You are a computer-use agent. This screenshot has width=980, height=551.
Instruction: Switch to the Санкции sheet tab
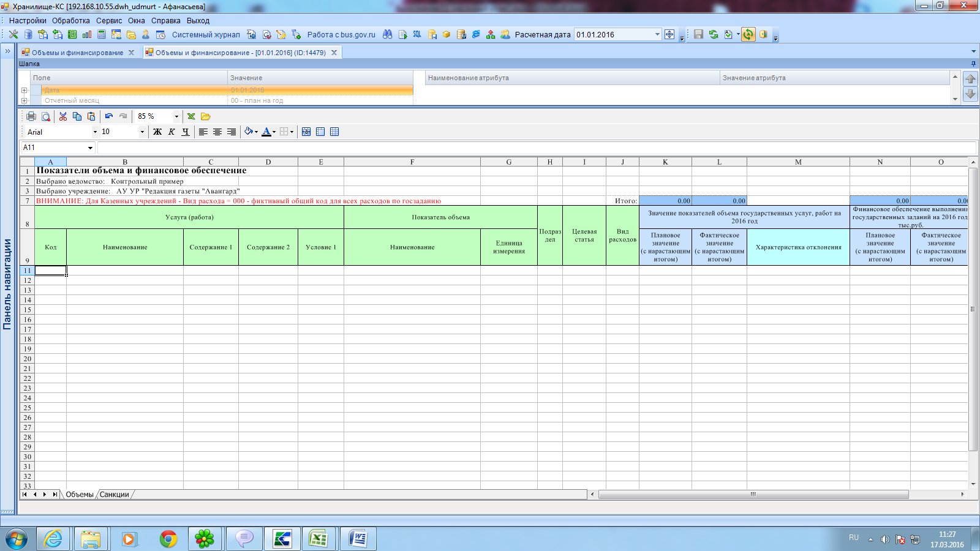pyautogui.click(x=115, y=494)
